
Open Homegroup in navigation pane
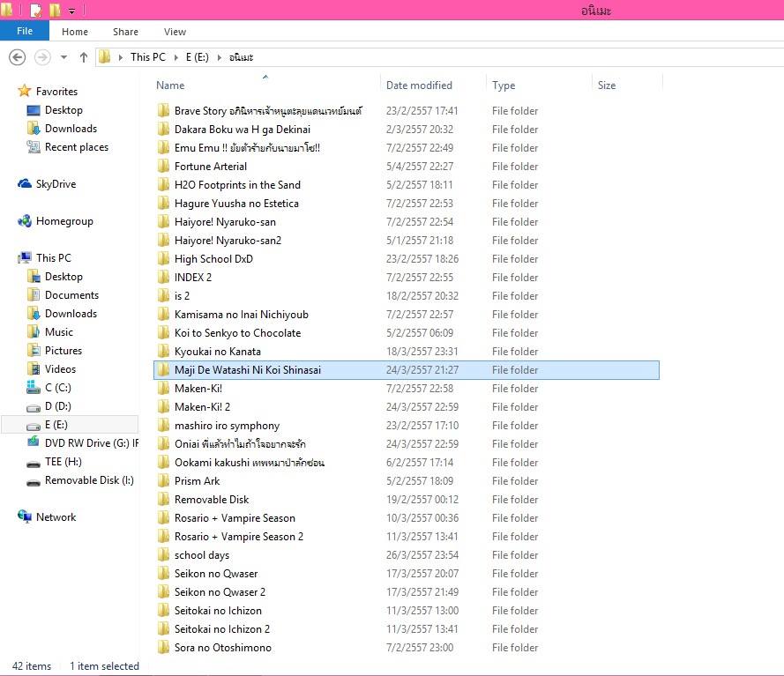[64, 221]
